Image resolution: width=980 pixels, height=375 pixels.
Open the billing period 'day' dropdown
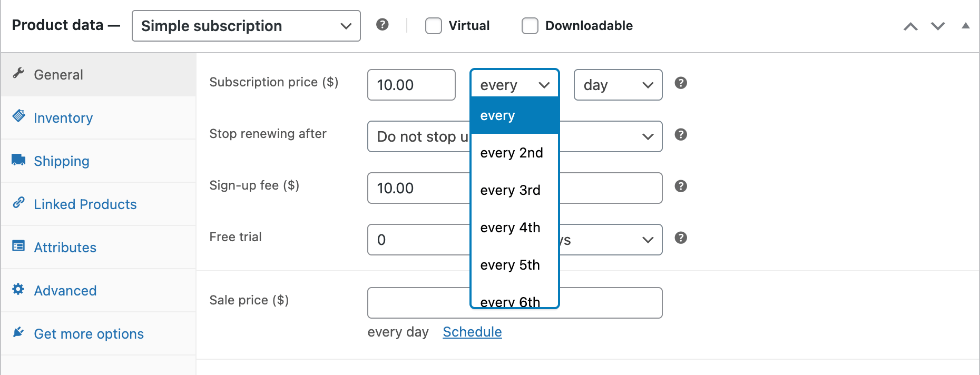coord(618,85)
